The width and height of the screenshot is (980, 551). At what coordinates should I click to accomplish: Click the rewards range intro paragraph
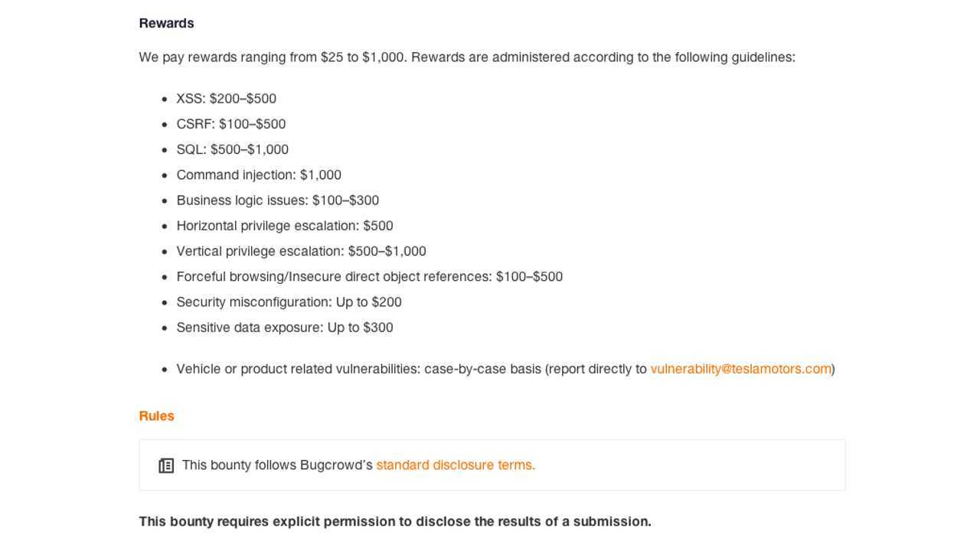467,57
